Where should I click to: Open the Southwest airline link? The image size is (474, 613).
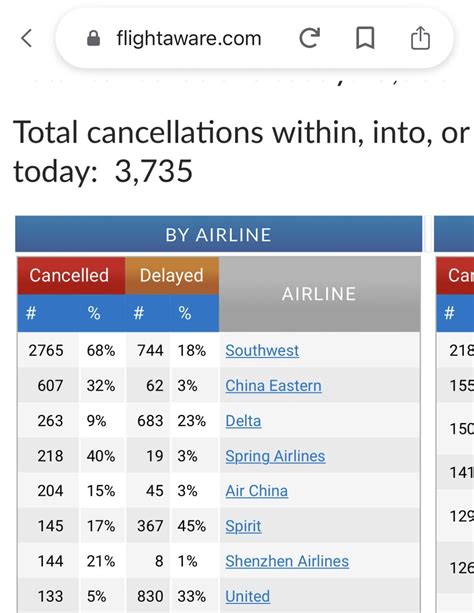click(x=262, y=350)
